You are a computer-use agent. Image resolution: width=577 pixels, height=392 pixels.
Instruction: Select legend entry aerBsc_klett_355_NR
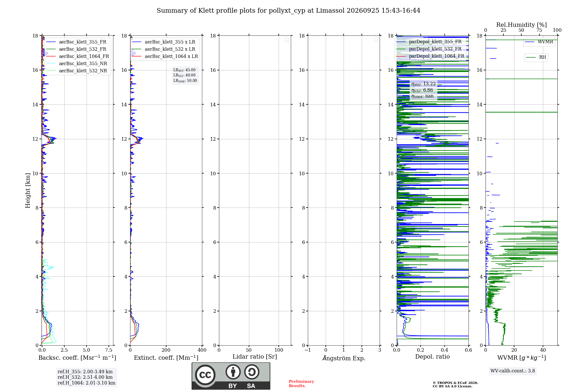coord(77,64)
